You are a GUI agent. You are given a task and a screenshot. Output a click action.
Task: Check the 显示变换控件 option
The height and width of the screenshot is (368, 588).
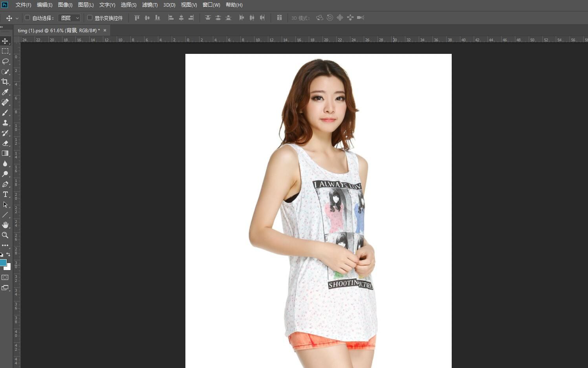[x=90, y=18]
